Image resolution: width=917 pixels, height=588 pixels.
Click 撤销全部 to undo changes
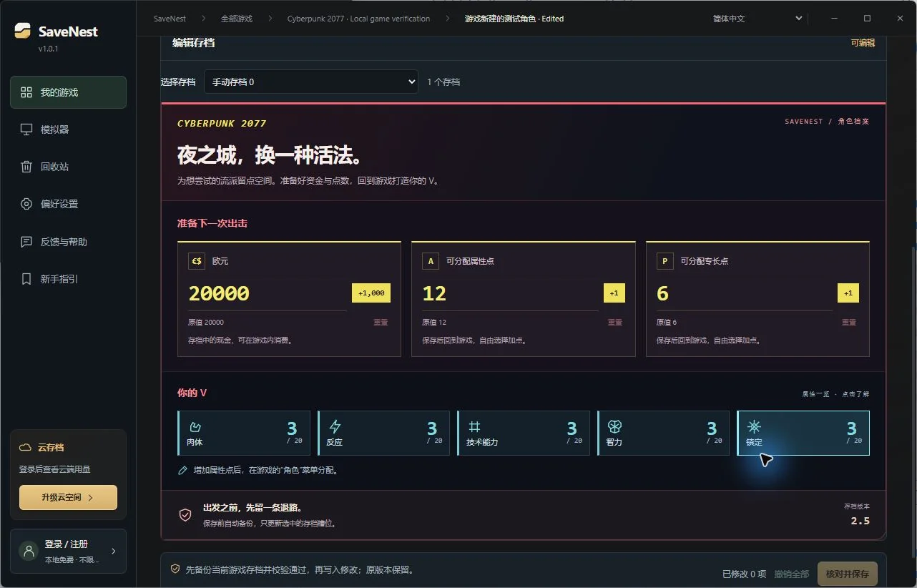pos(792,574)
